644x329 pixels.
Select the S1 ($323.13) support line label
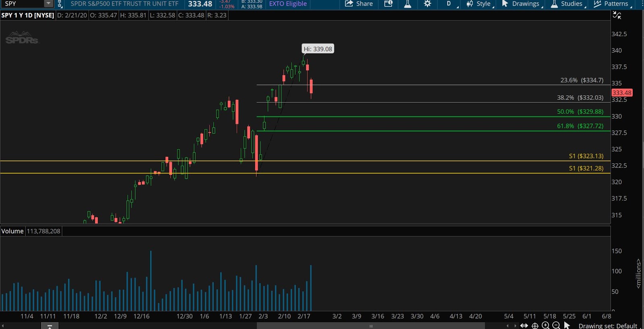(586, 156)
